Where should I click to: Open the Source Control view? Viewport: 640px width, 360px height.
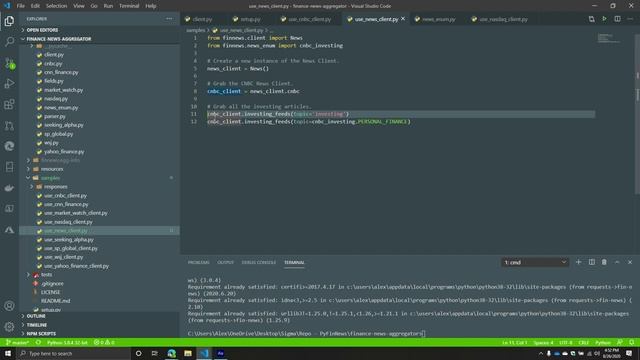(x=9, y=63)
